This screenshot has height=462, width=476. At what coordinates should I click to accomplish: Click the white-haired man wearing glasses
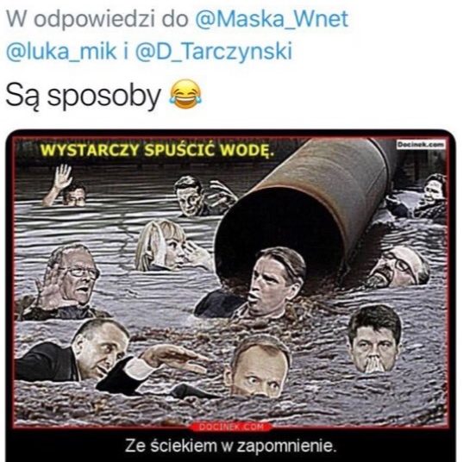click(72, 278)
